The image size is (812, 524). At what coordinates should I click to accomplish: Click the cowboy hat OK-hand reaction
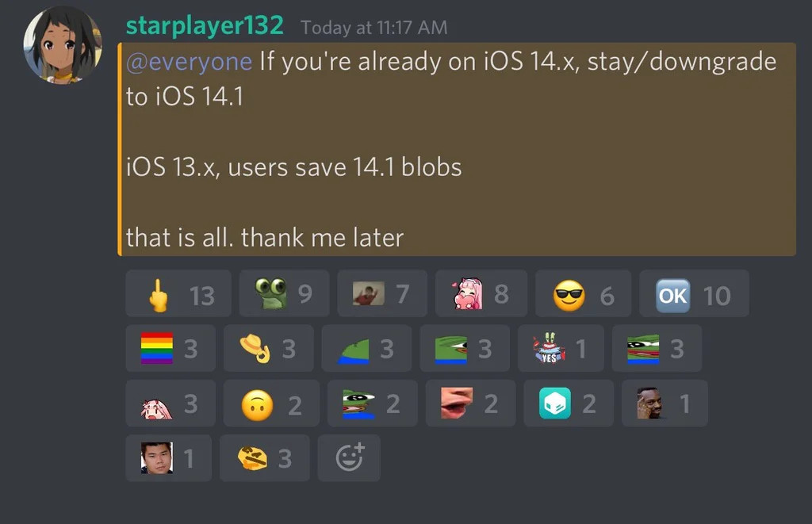pyautogui.click(x=268, y=349)
